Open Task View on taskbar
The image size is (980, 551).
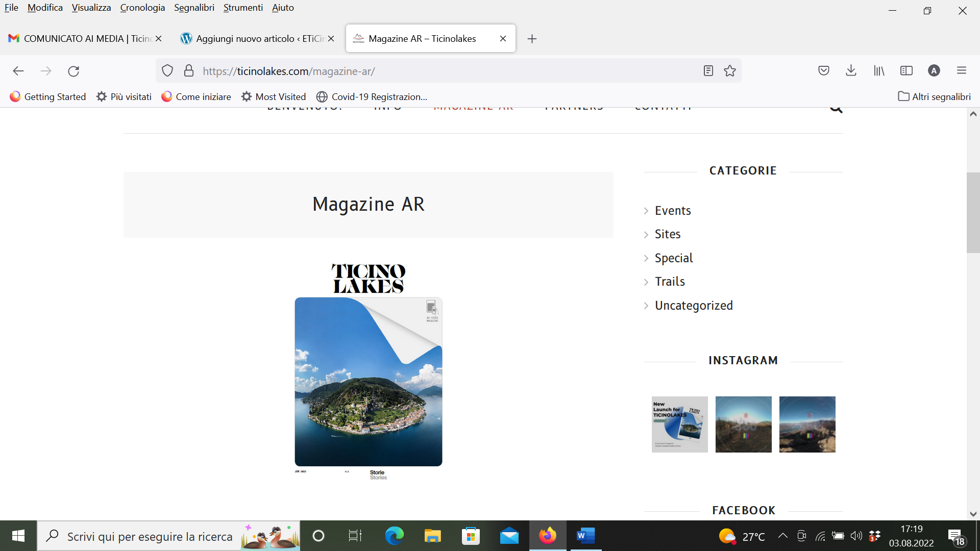click(355, 536)
